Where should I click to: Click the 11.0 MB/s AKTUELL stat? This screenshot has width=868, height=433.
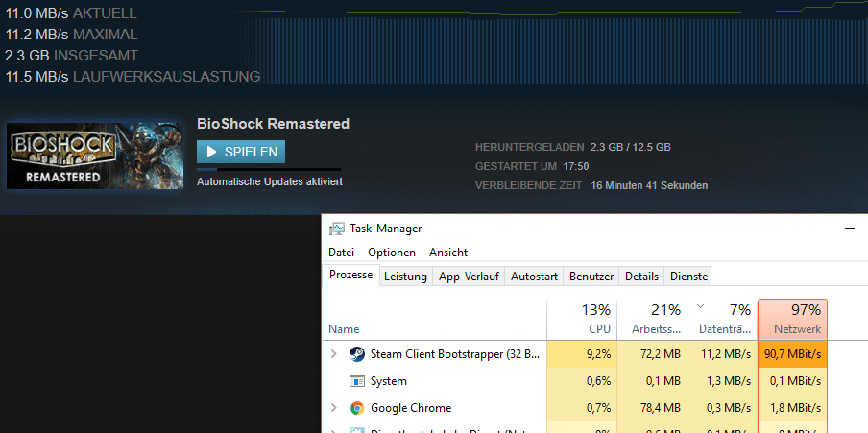pyautogui.click(x=71, y=13)
